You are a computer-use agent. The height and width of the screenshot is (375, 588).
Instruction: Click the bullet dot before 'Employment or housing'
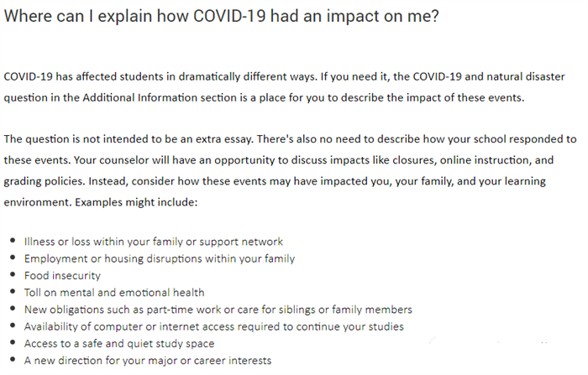[x=13, y=258]
